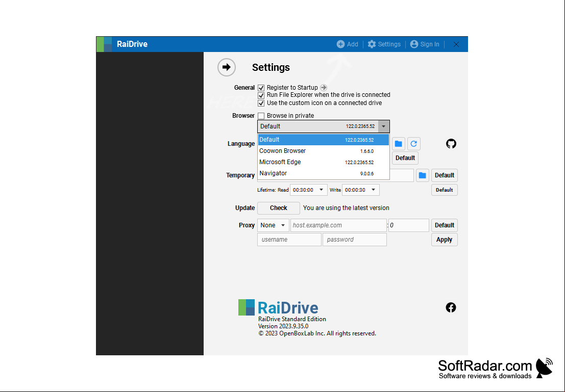Open the Lifetime Read 00:30:00 dropdown
This screenshot has width=565, height=392.
click(308, 190)
